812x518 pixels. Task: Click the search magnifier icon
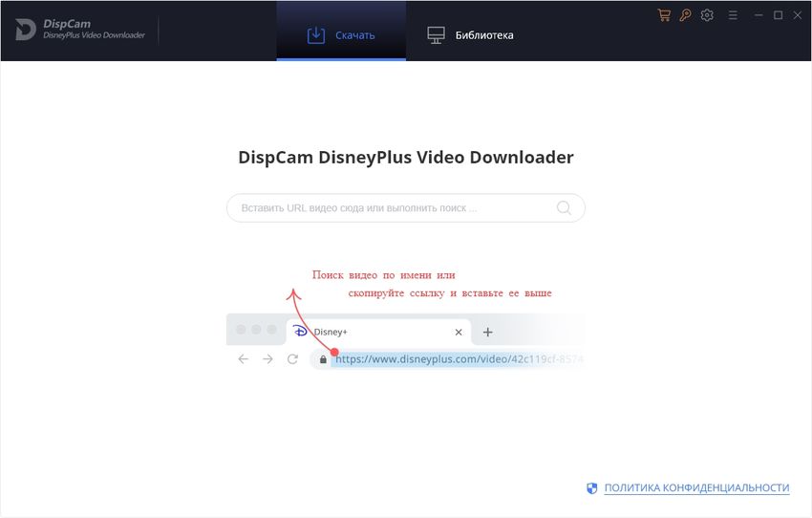click(564, 207)
